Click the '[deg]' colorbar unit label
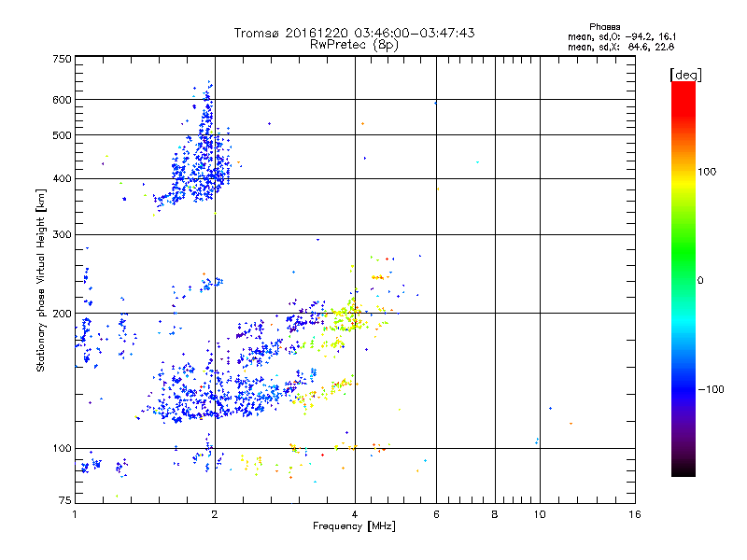 point(685,75)
